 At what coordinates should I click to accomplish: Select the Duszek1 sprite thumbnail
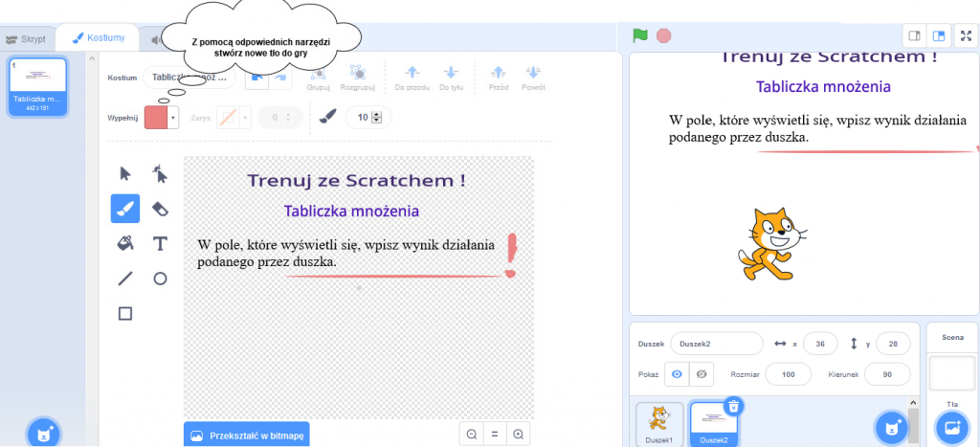(x=659, y=423)
